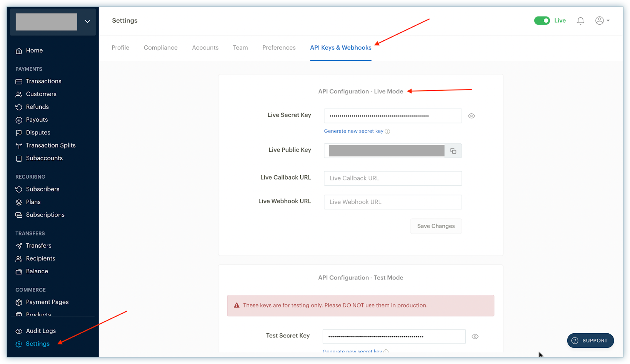The image size is (630, 364).
Task: Switch to the Compliance tab
Action: click(x=160, y=48)
